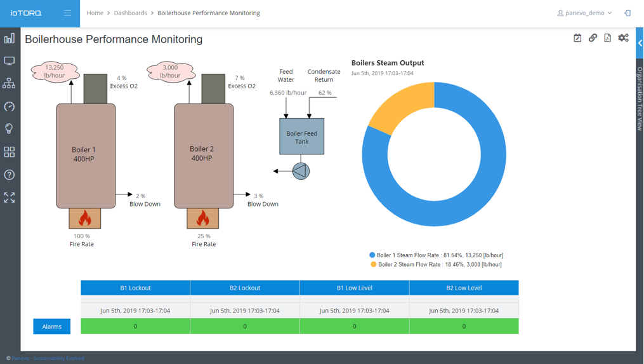Click the feed pump symbol below tank
Image resolution: width=644 pixels, height=364 pixels.
click(x=301, y=171)
